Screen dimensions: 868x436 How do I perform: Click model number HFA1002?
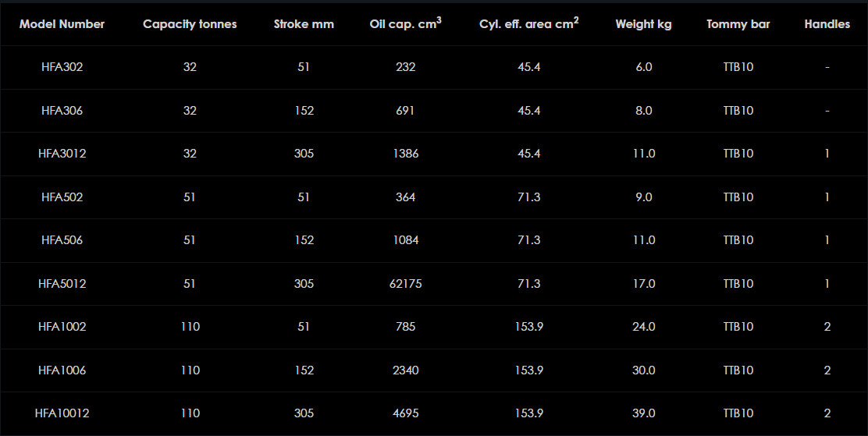(x=62, y=327)
